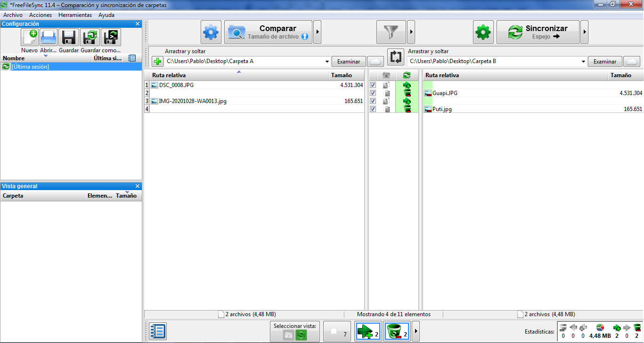Click category icon in Guapi.JPG row

[x=387, y=93]
